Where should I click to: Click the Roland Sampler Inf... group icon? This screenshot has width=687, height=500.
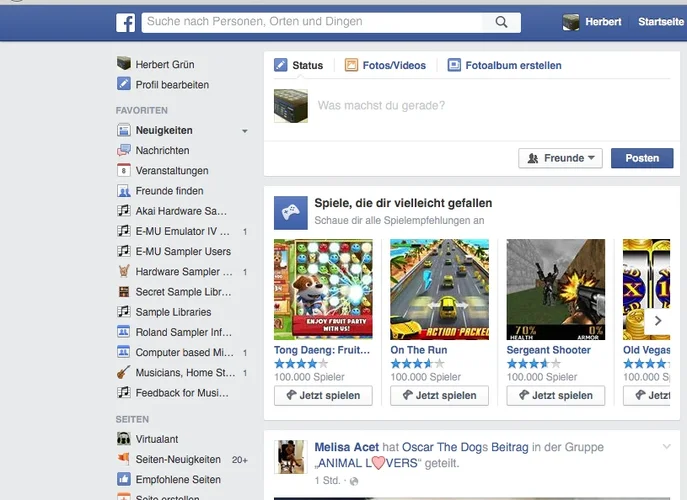124,332
